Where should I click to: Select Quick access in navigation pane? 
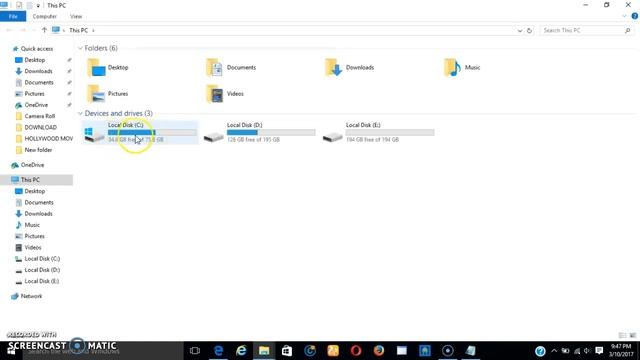(x=37, y=49)
